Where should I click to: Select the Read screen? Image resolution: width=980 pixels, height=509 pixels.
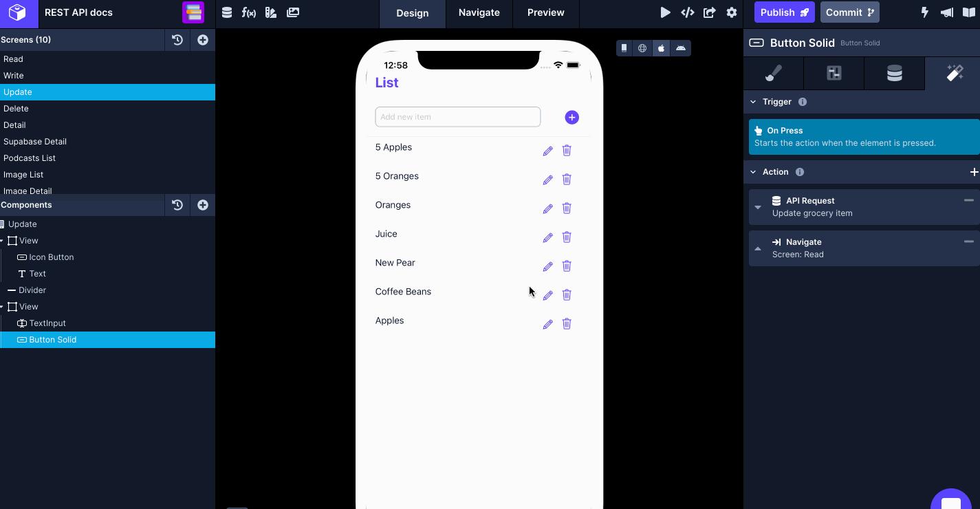click(x=107, y=59)
